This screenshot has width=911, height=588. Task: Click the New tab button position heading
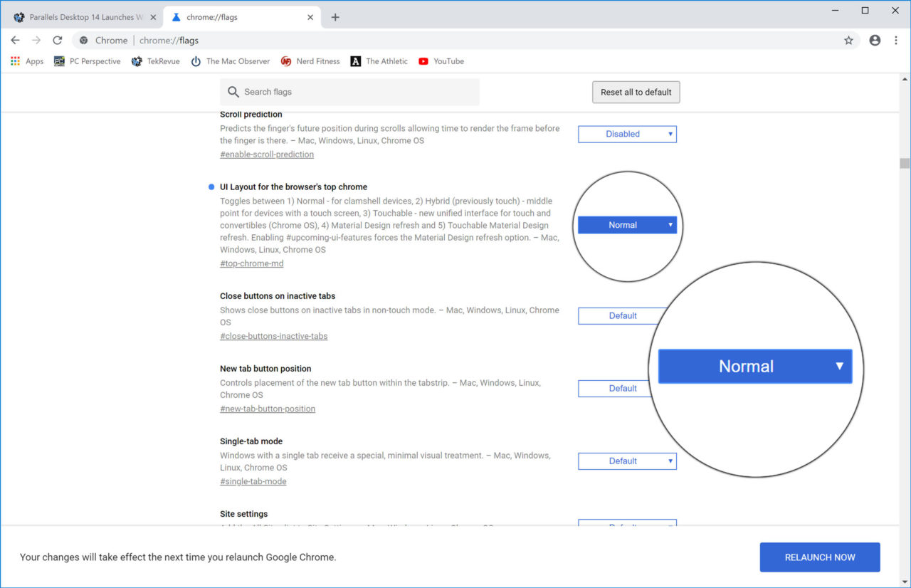(265, 369)
